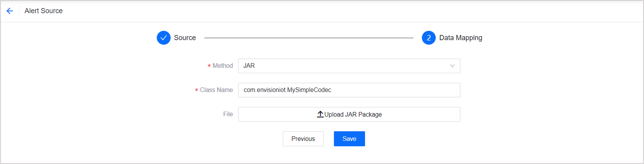Click the upload arrow icon in File field
The height and width of the screenshot is (164, 644).
coord(320,114)
